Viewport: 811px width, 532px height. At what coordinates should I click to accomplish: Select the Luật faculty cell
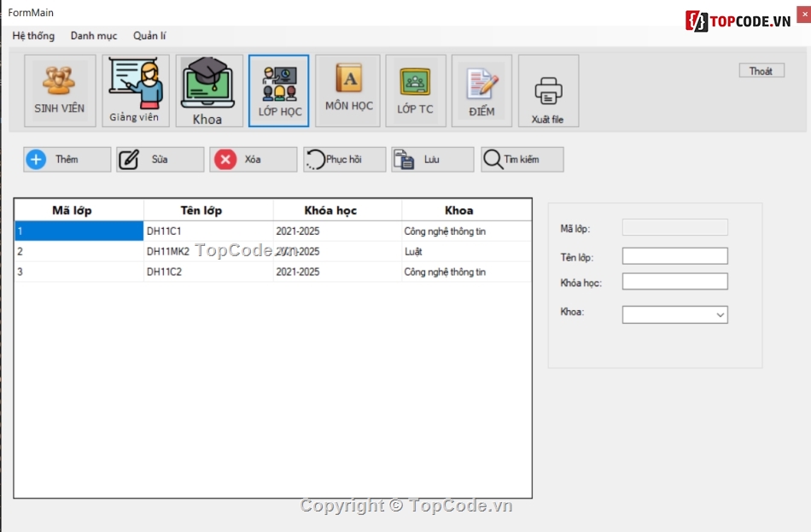pos(466,252)
